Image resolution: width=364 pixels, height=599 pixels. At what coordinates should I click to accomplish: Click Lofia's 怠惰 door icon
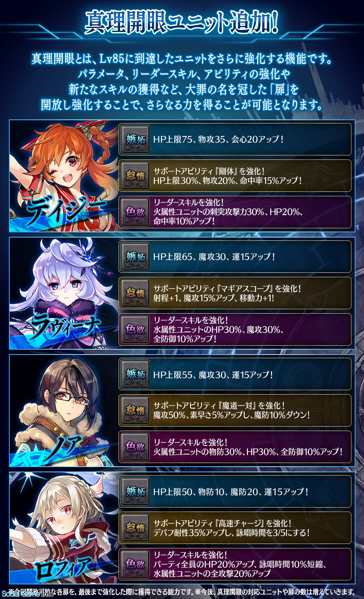pyautogui.click(x=135, y=528)
